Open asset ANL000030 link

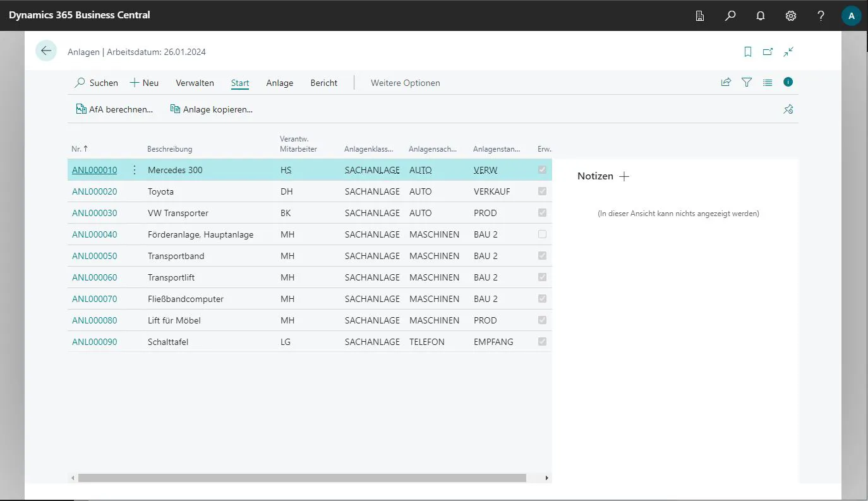pyautogui.click(x=95, y=213)
